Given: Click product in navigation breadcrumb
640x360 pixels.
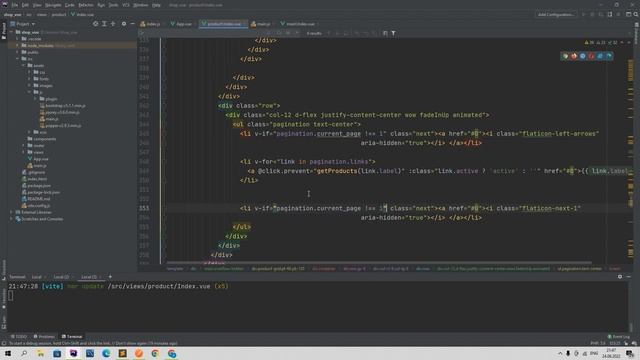Looking at the screenshot, I should click(58, 14).
